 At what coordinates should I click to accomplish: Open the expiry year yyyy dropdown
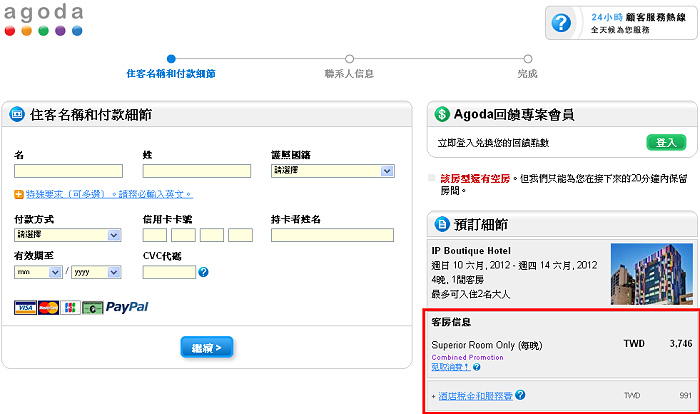[96, 272]
